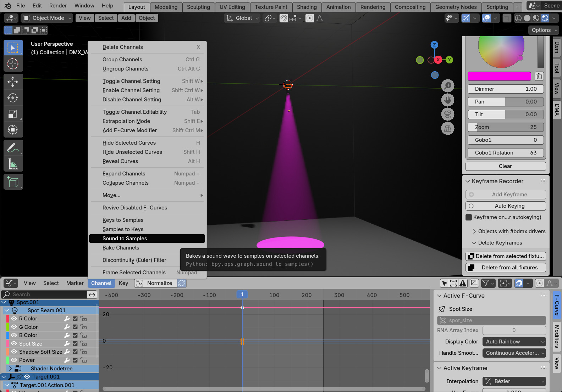Open the modifier wrench for R Color
Image resolution: width=562 pixels, height=392 pixels.
pyautogui.click(x=67, y=319)
